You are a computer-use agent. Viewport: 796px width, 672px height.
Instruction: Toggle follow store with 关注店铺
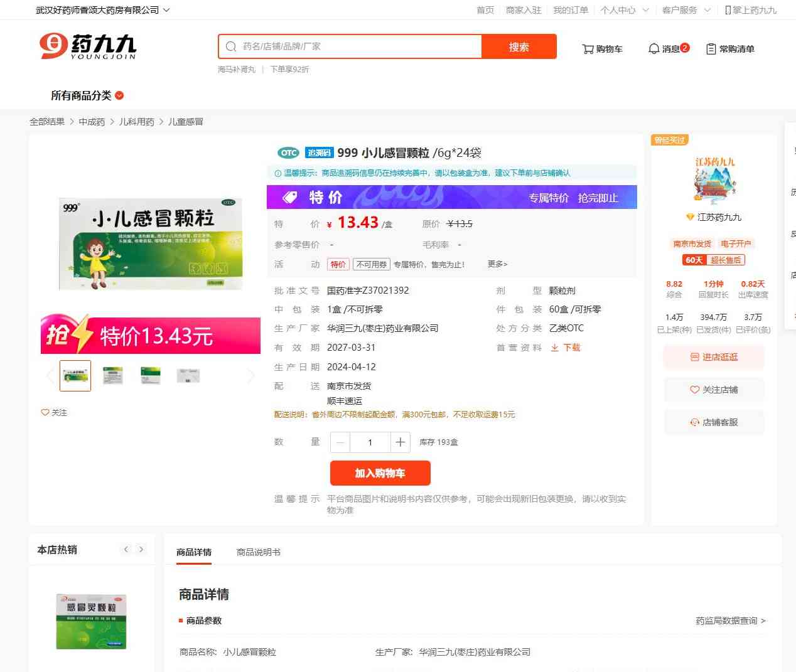[x=714, y=390]
